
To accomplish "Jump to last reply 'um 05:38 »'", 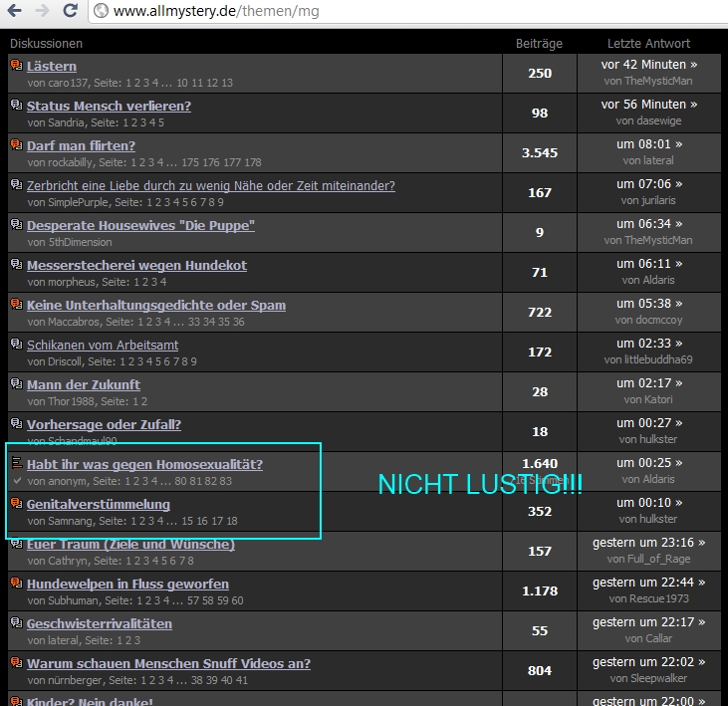I will click(x=649, y=304).
